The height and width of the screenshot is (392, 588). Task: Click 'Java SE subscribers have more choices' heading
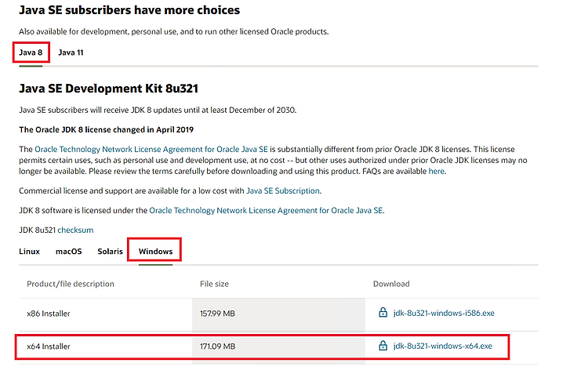tap(129, 10)
